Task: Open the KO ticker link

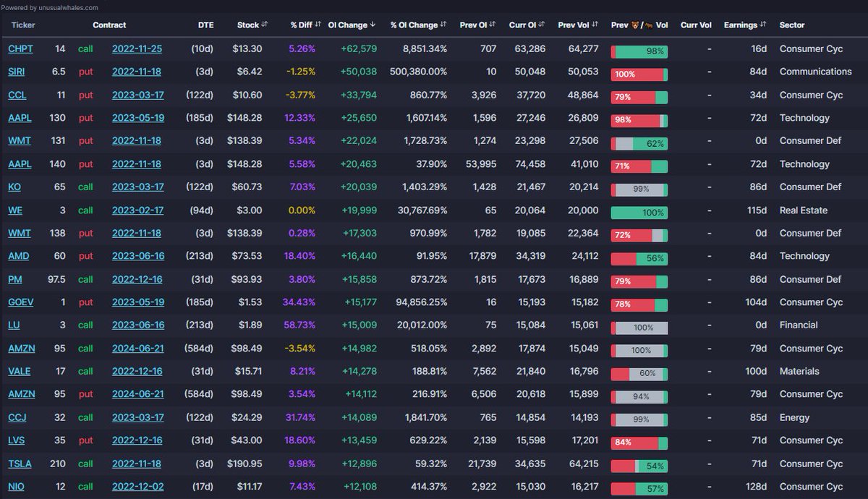Action: tap(14, 187)
